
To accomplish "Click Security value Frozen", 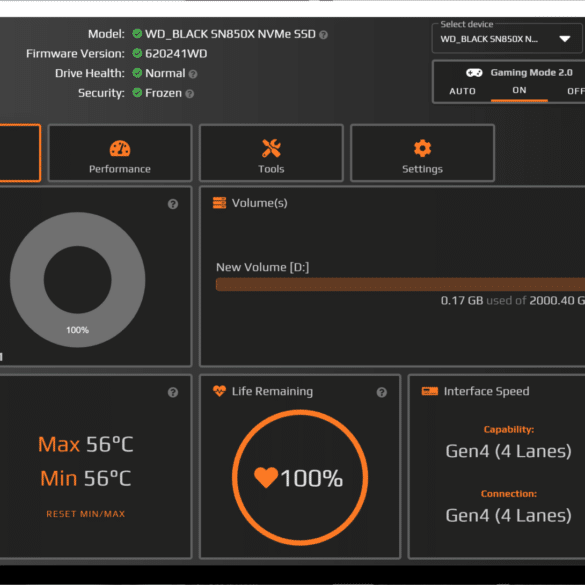I will (x=163, y=93).
